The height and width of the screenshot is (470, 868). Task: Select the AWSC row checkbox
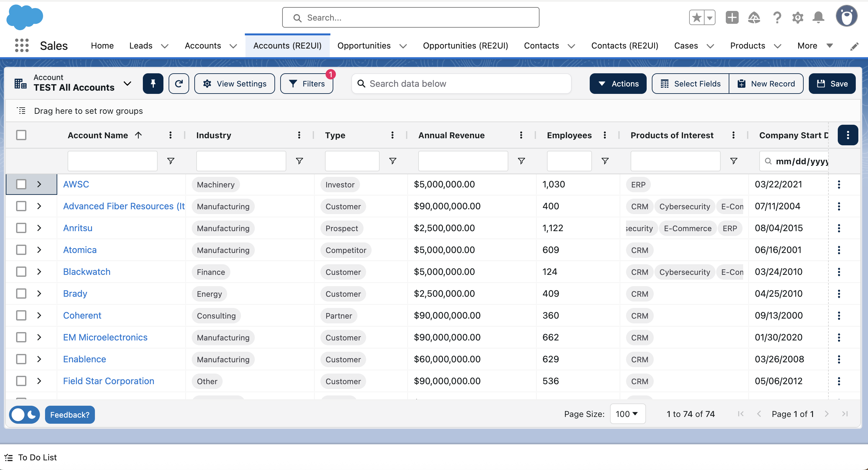click(x=21, y=184)
